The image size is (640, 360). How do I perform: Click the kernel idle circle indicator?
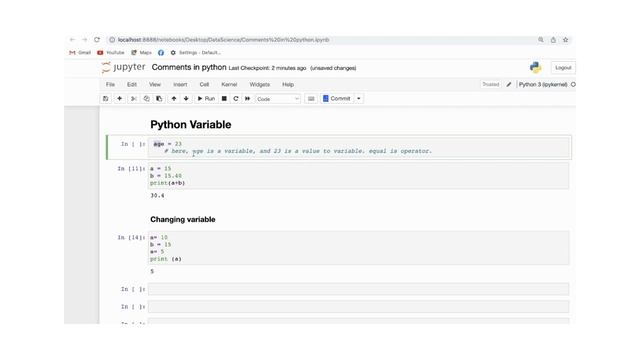[x=573, y=84]
